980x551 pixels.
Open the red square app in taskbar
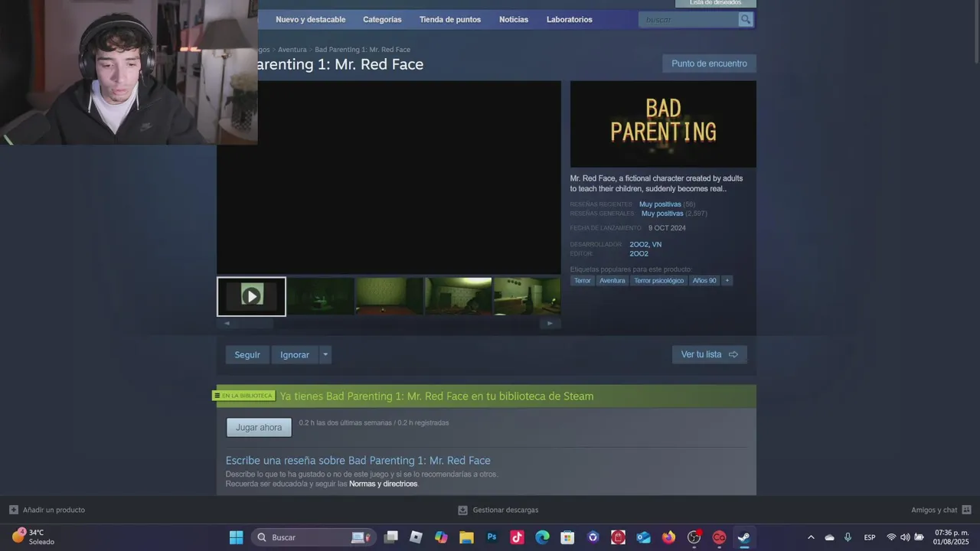coord(618,537)
